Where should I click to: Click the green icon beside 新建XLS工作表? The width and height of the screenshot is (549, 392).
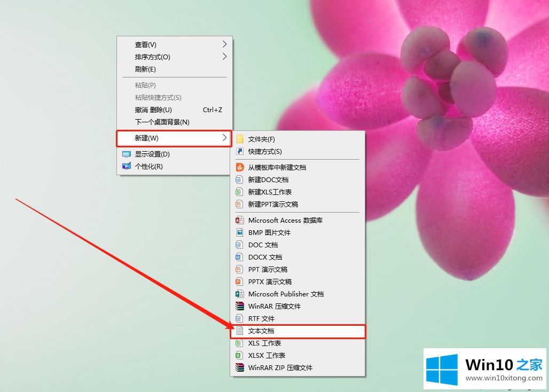[x=239, y=192]
